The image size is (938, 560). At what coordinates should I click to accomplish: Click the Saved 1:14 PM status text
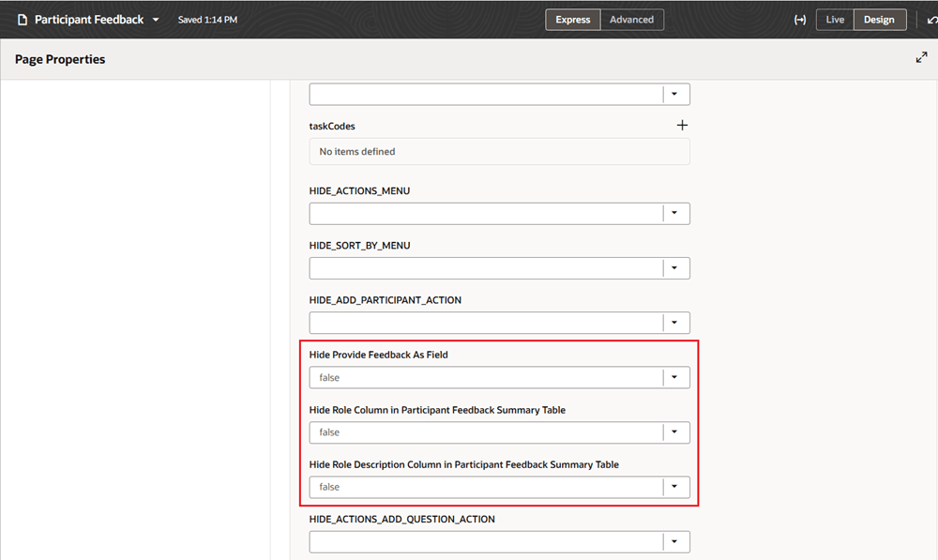click(208, 19)
